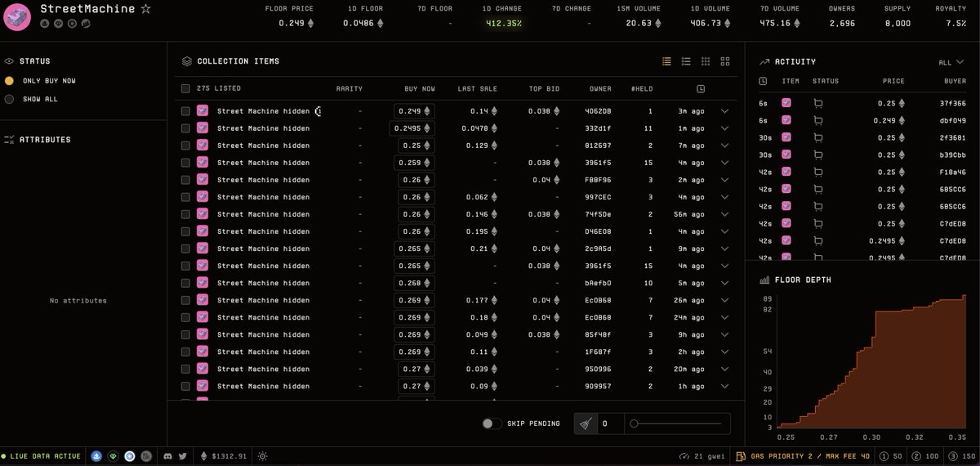Toggle the light theme sun icon

point(262,455)
